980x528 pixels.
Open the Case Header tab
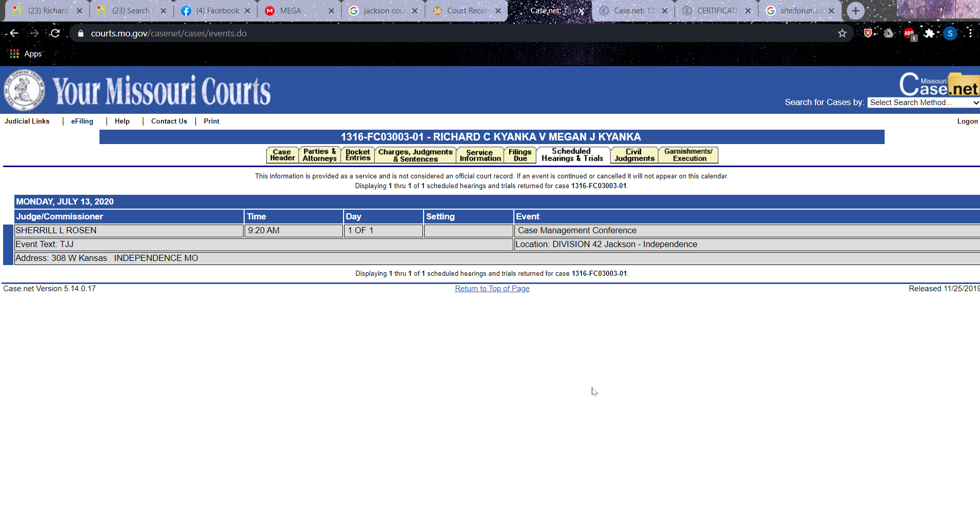[282, 155]
